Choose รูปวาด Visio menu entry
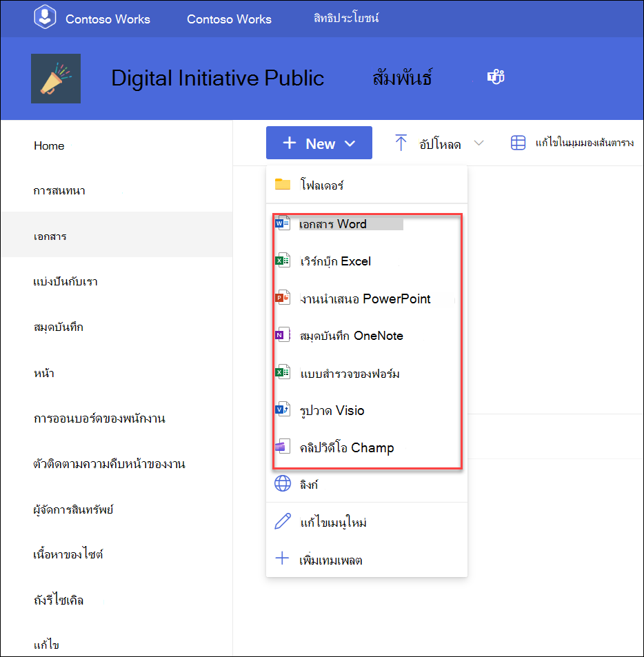This screenshot has width=644, height=657. point(367,410)
